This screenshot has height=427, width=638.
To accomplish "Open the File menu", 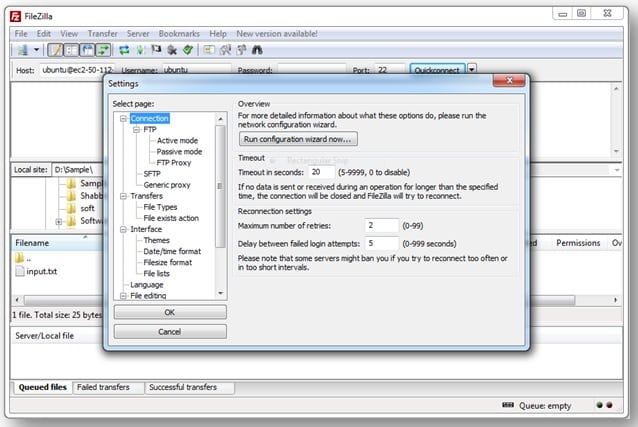I will coord(21,34).
